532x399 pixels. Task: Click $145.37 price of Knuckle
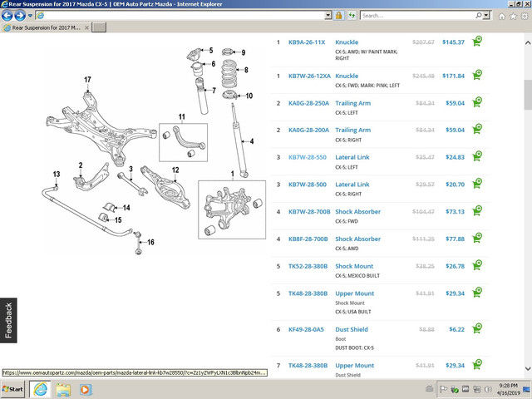point(453,42)
